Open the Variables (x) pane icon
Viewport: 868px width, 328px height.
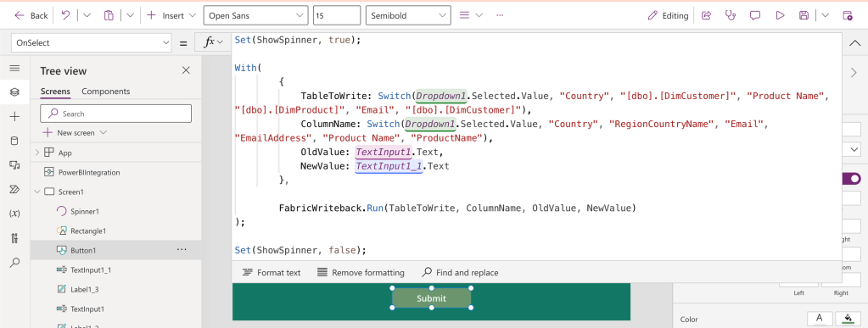[15, 214]
